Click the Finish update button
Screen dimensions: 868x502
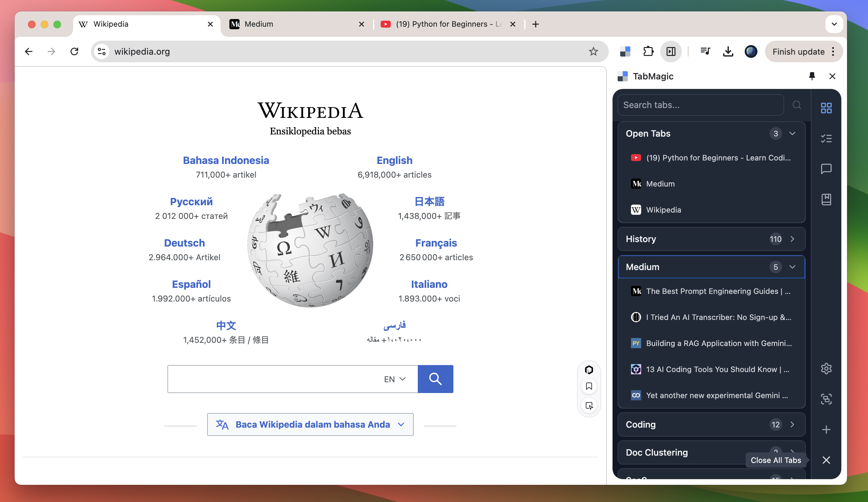point(798,51)
